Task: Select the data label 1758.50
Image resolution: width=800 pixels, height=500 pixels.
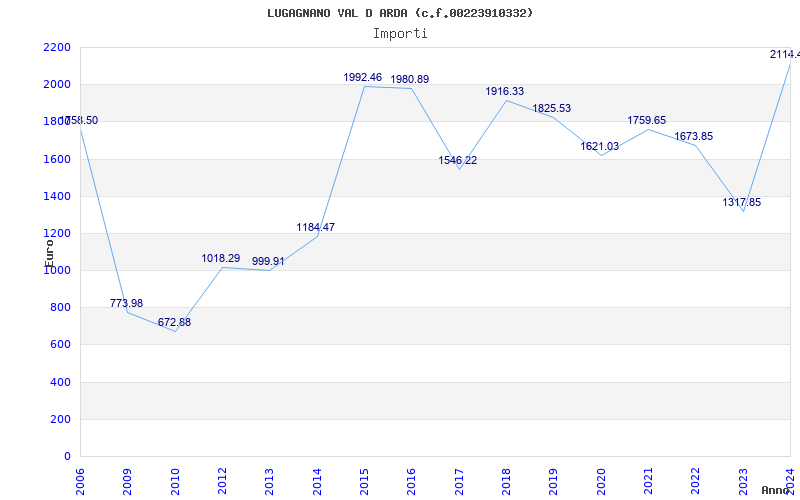Action: point(79,121)
